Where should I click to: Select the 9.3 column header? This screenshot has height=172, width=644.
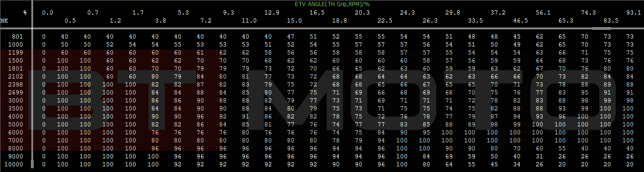click(x=228, y=13)
